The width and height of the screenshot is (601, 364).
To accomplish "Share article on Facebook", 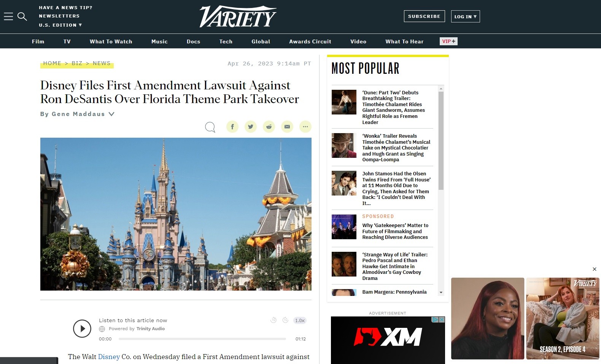I will coord(232,127).
